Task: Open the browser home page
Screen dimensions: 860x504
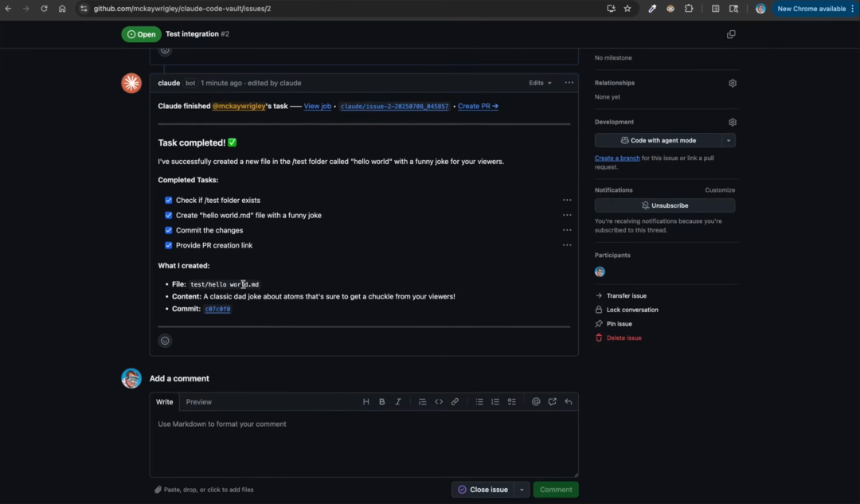Action: (62, 9)
